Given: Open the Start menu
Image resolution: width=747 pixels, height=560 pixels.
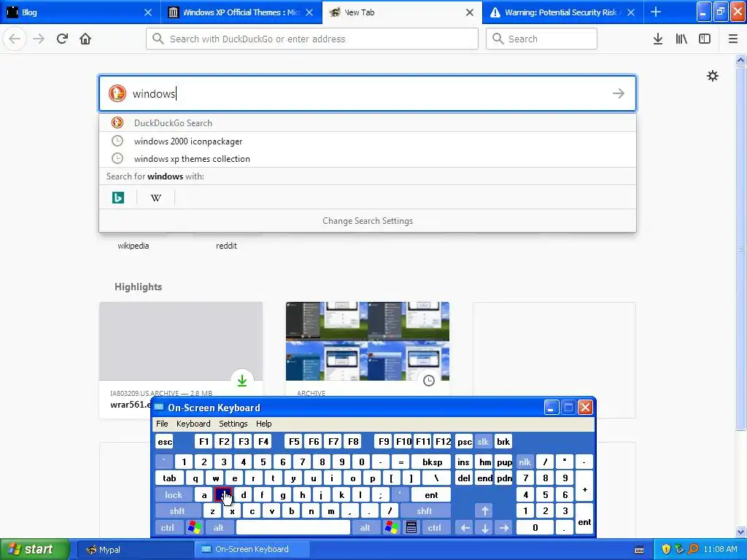Looking at the screenshot, I should click(x=34, y=549).
